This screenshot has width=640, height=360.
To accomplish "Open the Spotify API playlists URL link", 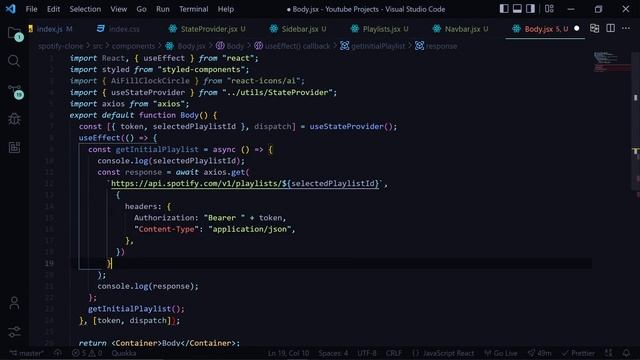I will pyautogui.click(x=245, y=184).
